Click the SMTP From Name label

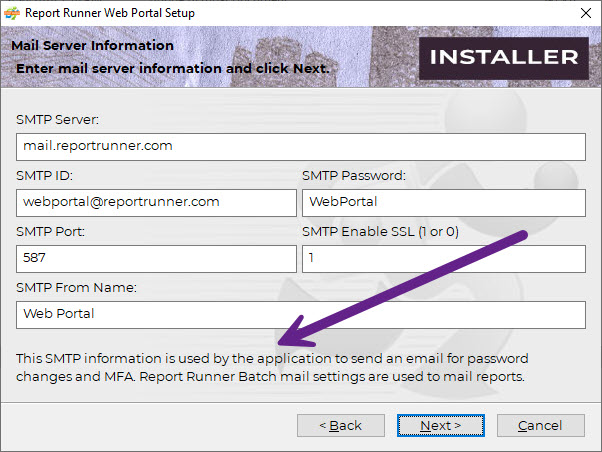[76, 288]
